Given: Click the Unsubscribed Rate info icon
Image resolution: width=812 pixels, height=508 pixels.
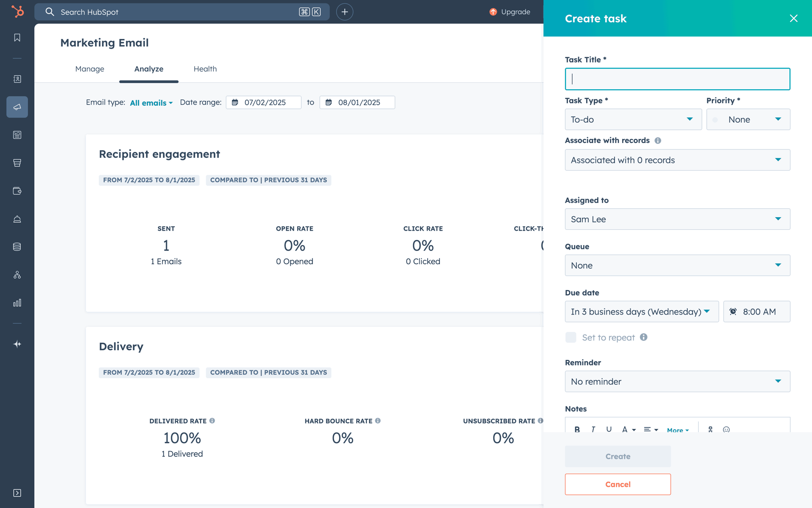Looking at the screenshot, I should click(x=540, y=421).
